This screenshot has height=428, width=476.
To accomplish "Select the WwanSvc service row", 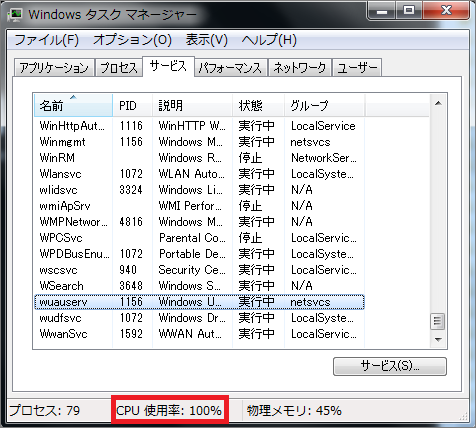I will tap(199, 334).
